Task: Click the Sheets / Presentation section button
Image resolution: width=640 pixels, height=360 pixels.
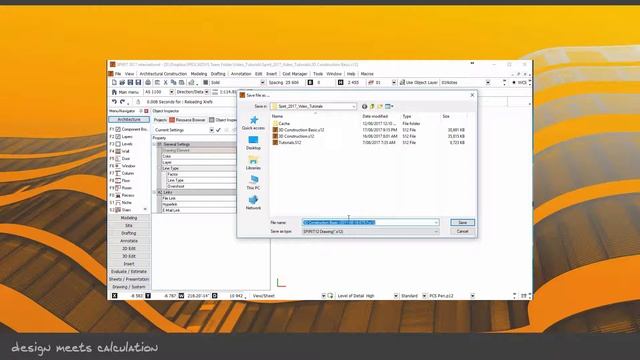Action: tap(129, 280)
